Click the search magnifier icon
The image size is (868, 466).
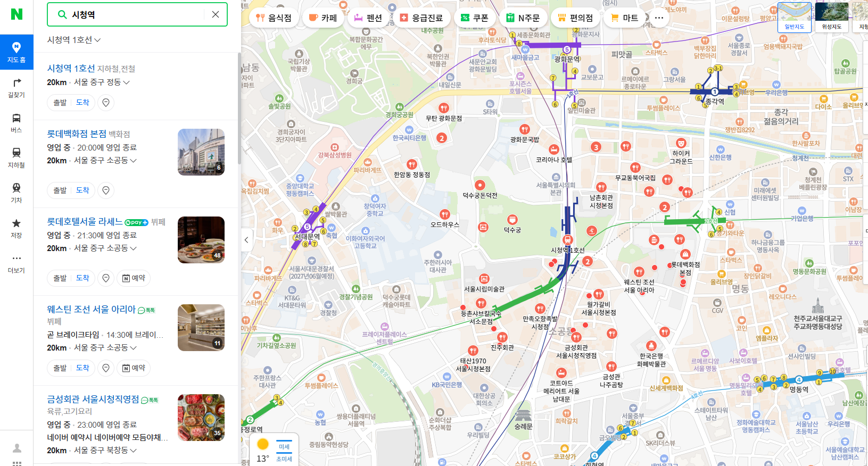click(x=62, y=14)
